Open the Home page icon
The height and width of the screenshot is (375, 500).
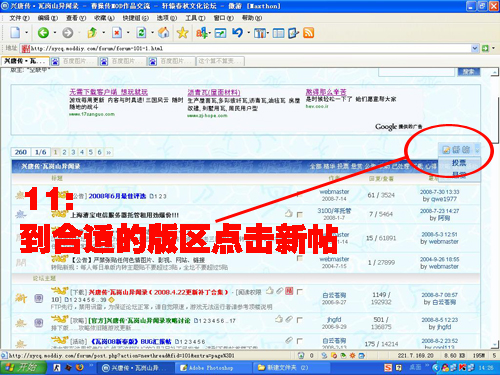pos(164,33)
